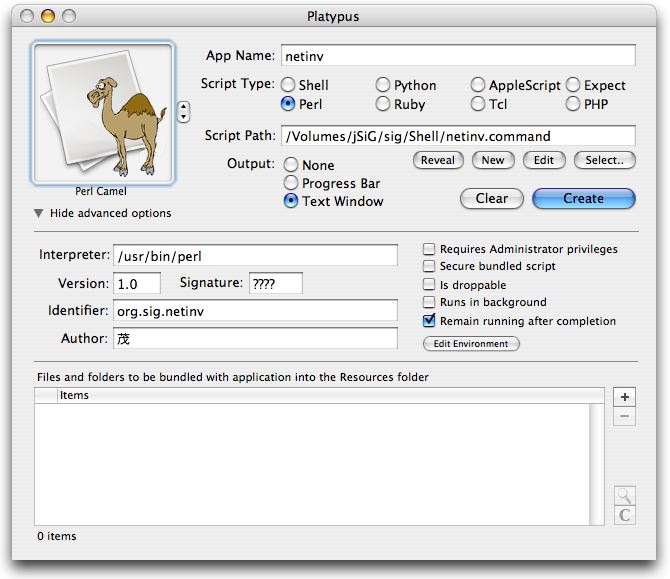Click the Signature field

(276, 283)
